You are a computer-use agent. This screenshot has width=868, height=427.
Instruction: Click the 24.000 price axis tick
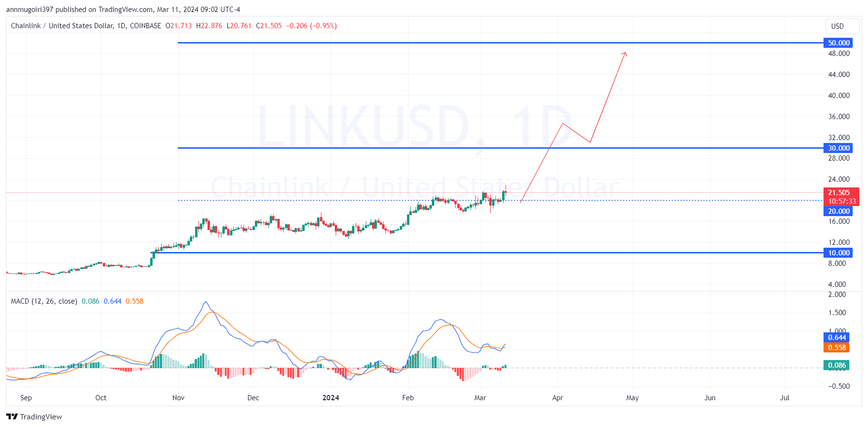[x=839, y=179]
